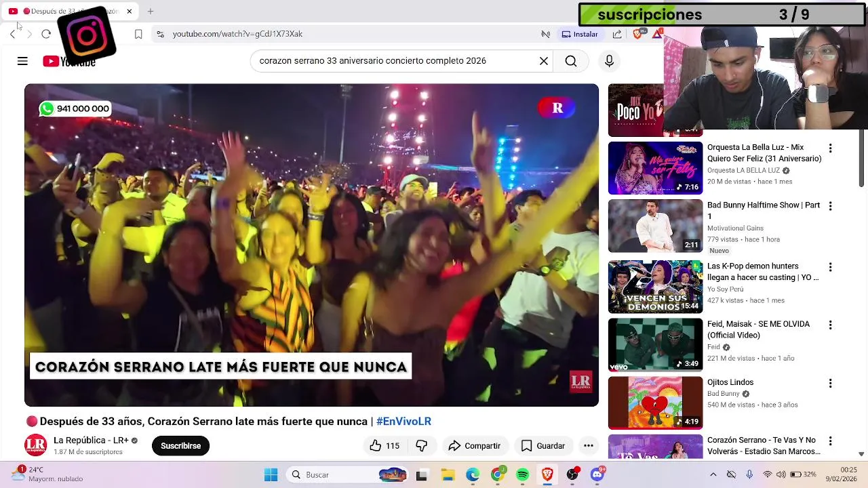868x488 pixels.
Task: Click the taskbar Buscar search box
Action: click(347, 474)
